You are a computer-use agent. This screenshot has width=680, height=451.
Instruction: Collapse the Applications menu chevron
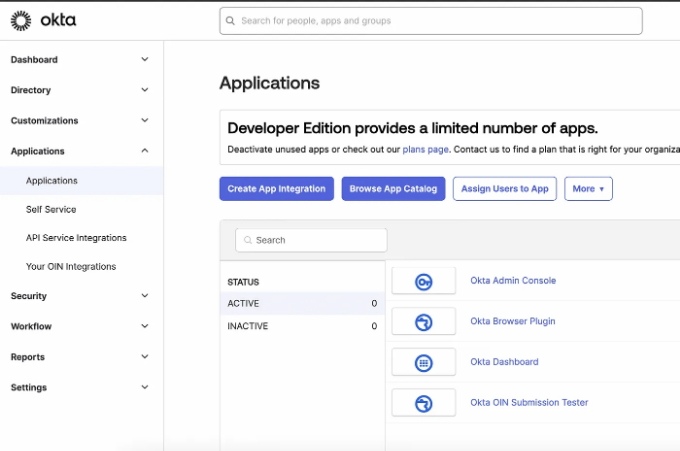coord(145,150)
